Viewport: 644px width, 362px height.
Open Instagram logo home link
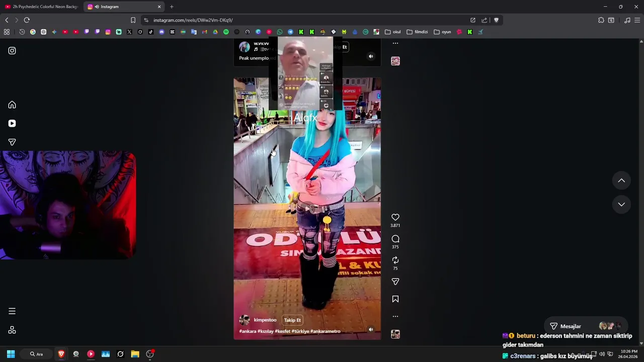(x=12, y=51)
